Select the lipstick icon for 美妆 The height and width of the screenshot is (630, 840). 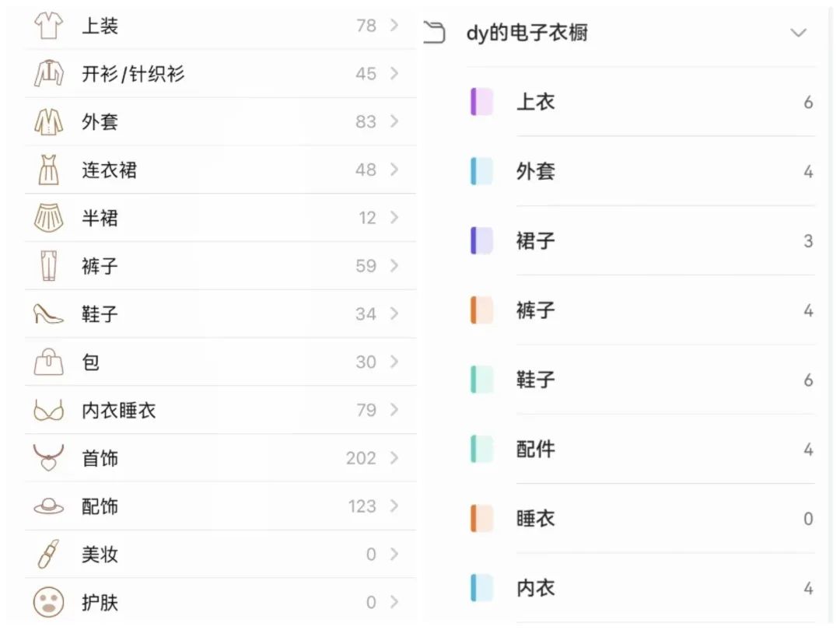pyautogui.click(x=49, y=554)
